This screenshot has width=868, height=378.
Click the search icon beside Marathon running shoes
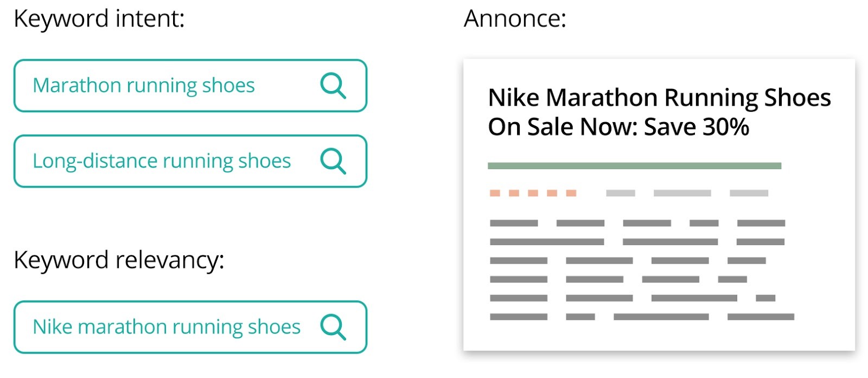[333, 86]
